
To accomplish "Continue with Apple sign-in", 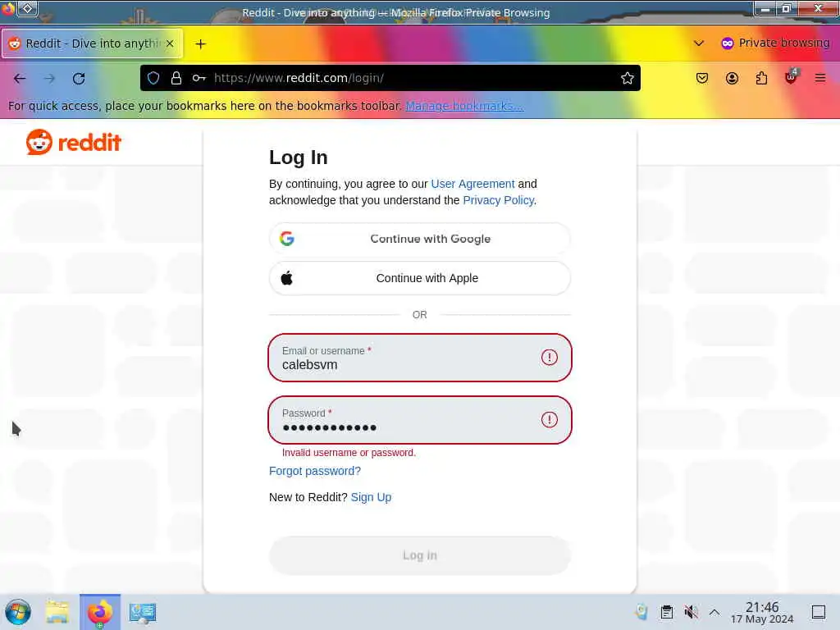I will (419, 278).
